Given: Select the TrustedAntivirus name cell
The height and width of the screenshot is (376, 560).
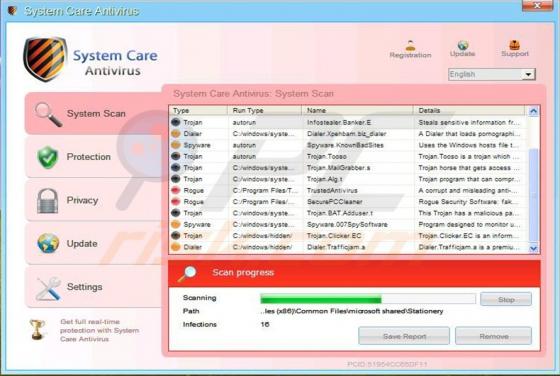Looking at the screenshot, I should 332,191.
